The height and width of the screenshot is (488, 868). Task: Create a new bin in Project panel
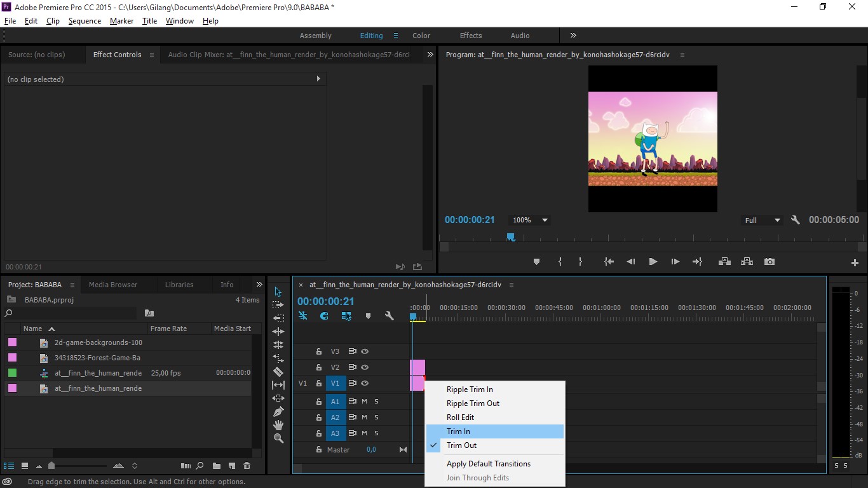click(217, 466)
